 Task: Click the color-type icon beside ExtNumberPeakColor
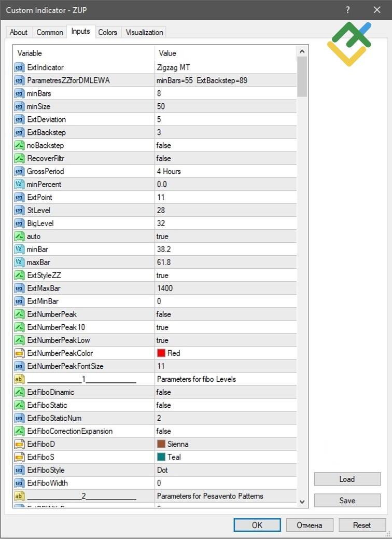[19, 353]
